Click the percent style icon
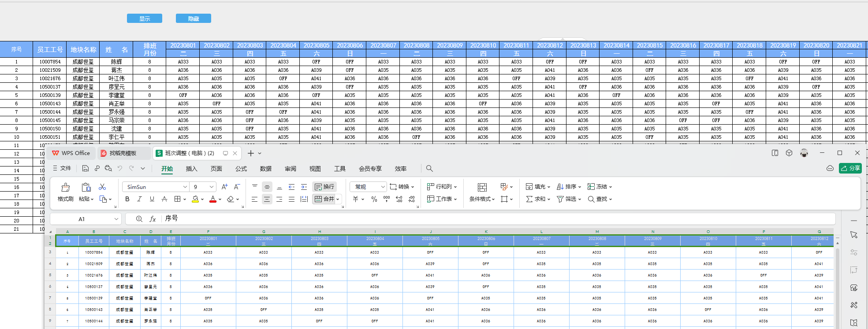The width and height of the screenshot is (868, 329). (x=374, y=199)
